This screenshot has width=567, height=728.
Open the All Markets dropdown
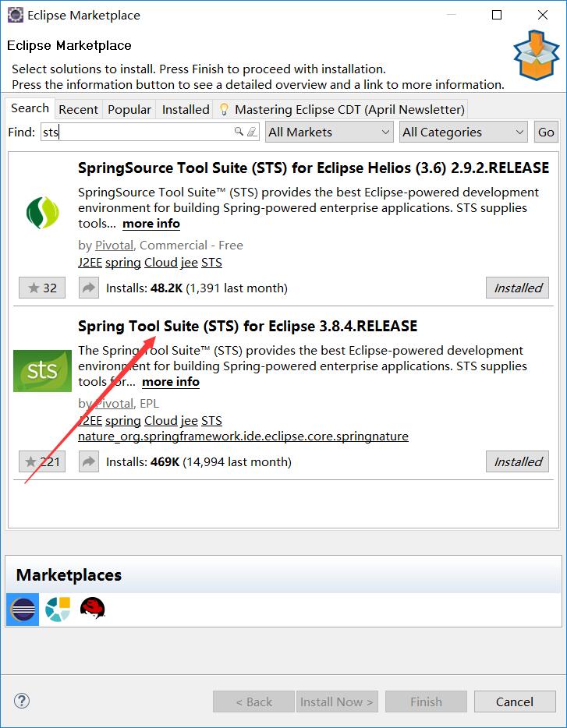coord(329,132)
